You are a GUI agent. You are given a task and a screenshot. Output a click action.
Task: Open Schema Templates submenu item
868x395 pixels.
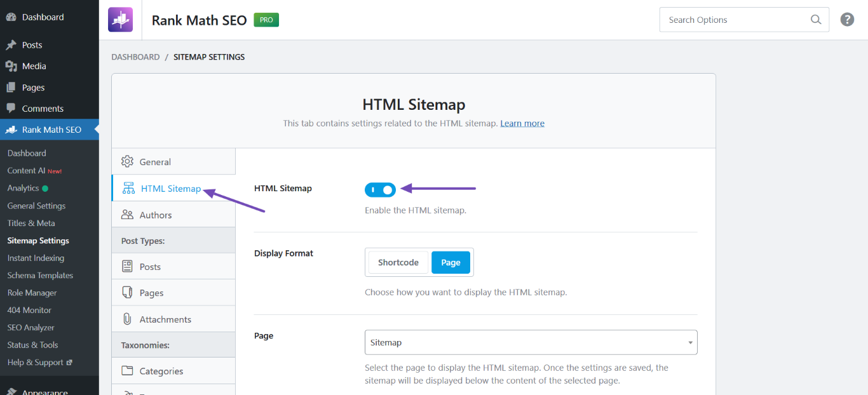click(x=40, y=276)
